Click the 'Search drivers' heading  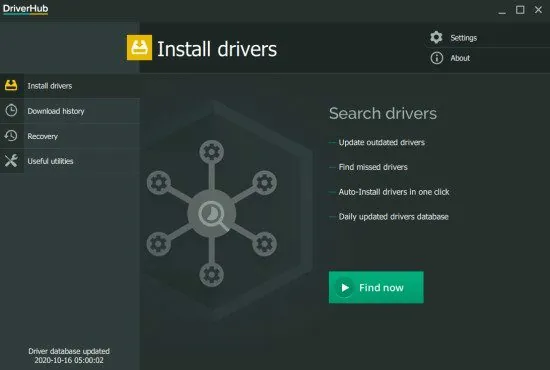click(383, 113)
